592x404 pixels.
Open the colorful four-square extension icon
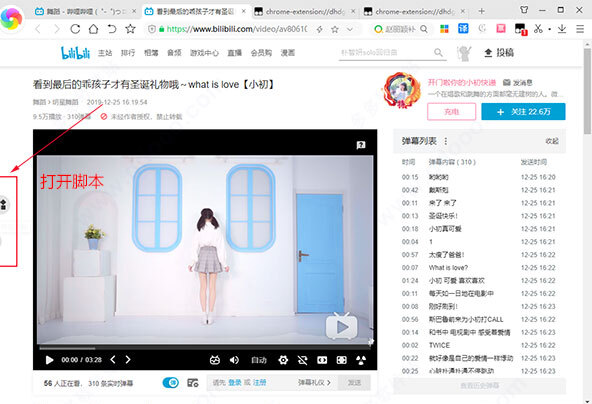tap(444, 29)
